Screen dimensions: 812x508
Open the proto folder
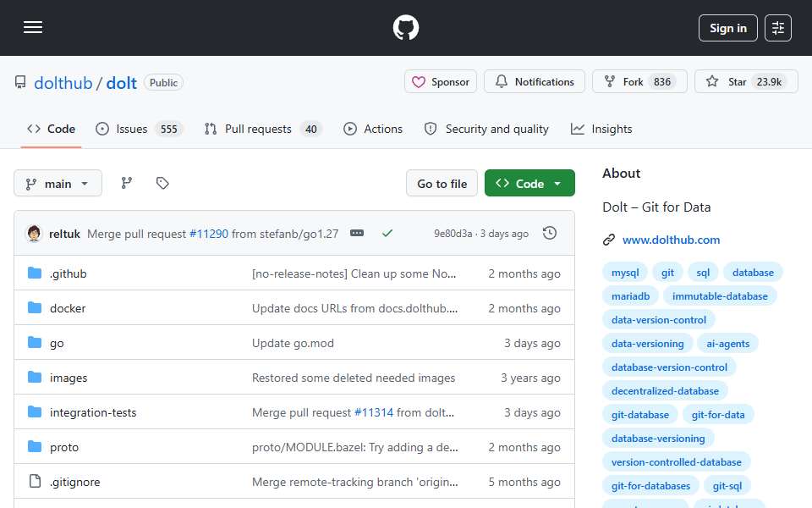pos(64,447)
